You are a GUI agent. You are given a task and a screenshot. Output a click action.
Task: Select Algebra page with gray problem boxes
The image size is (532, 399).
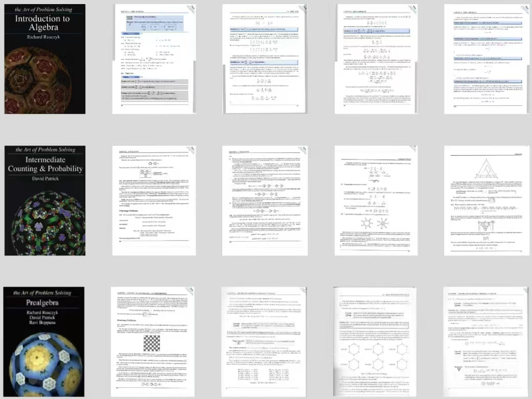pos(154,59)
